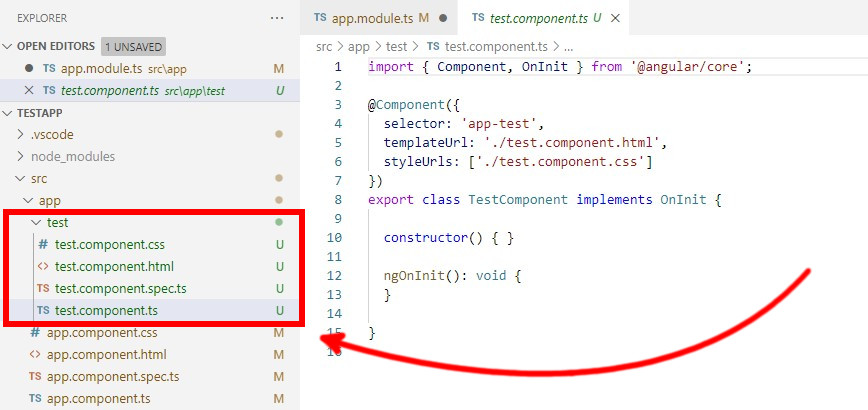Viewport: 868px width, 410px height.
Task: Collapse the test folder
Action: click(37, 222)
